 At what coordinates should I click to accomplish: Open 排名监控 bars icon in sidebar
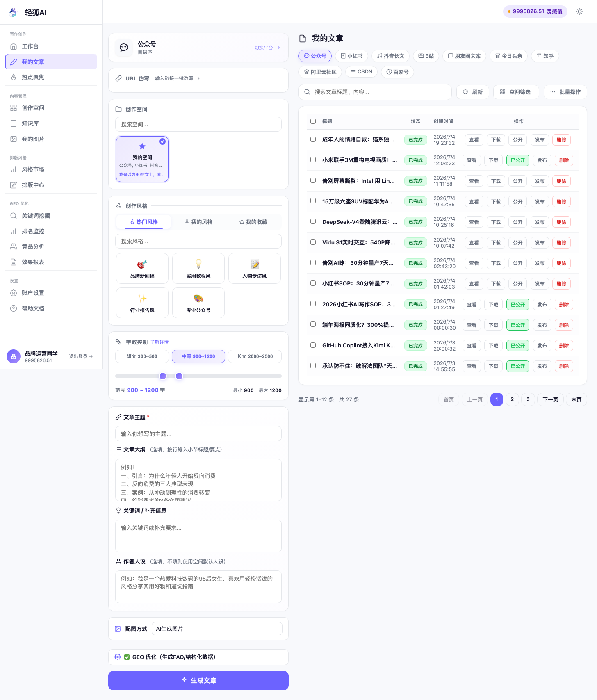click(14, 231)
